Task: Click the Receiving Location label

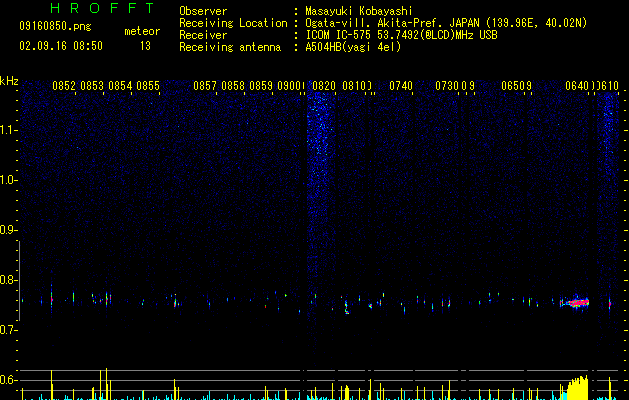Action: tap(233, 23)
